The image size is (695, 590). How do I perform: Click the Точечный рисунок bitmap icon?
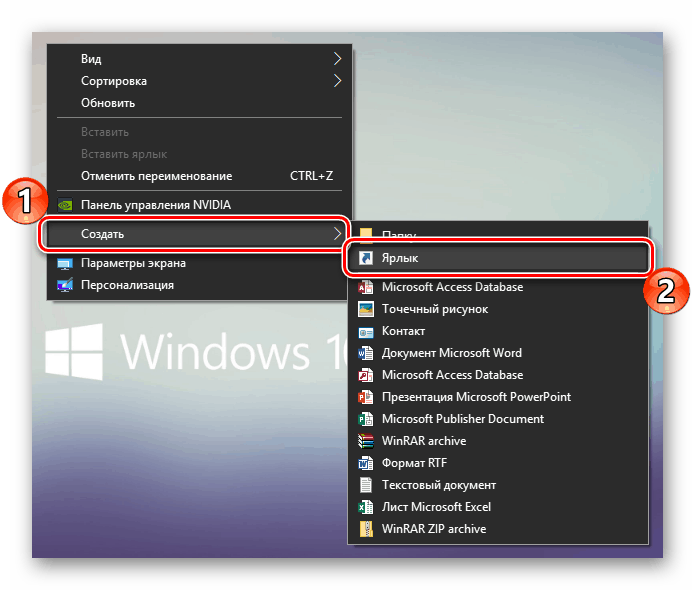[366, 309]
